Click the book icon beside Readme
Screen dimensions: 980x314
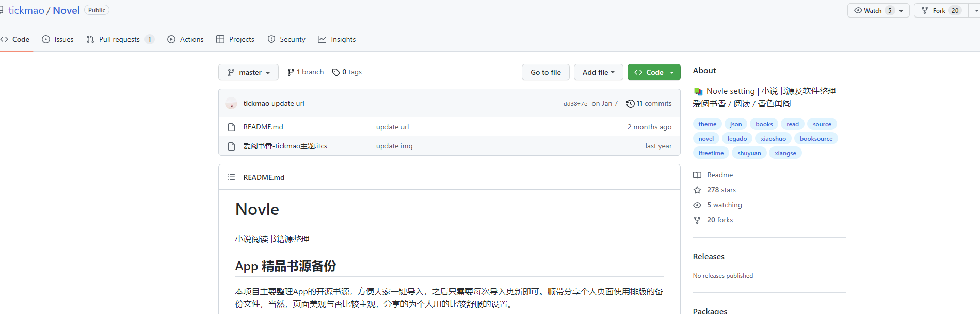(697, 175)
